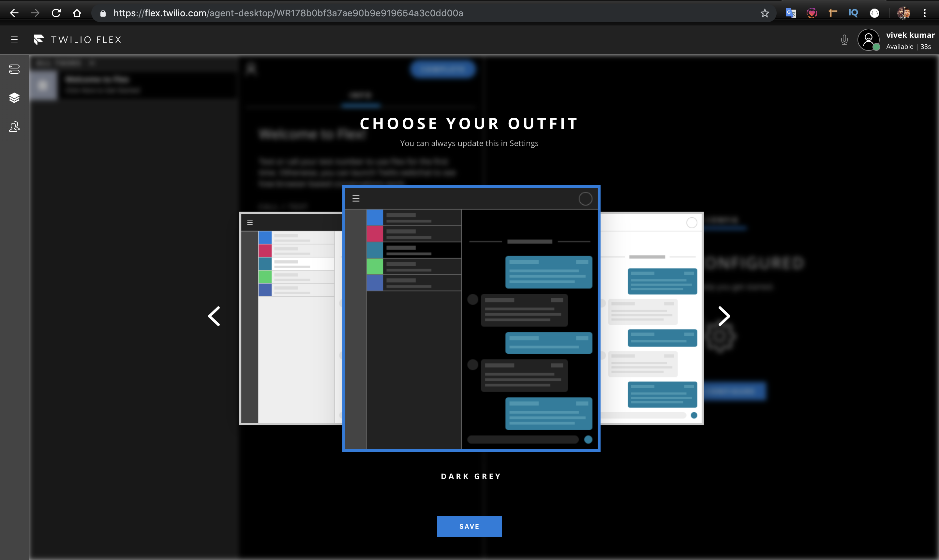Select the Dark Grey theme preview
The height and width of the screenshot is (560, 939).
(x=471, y=318)
